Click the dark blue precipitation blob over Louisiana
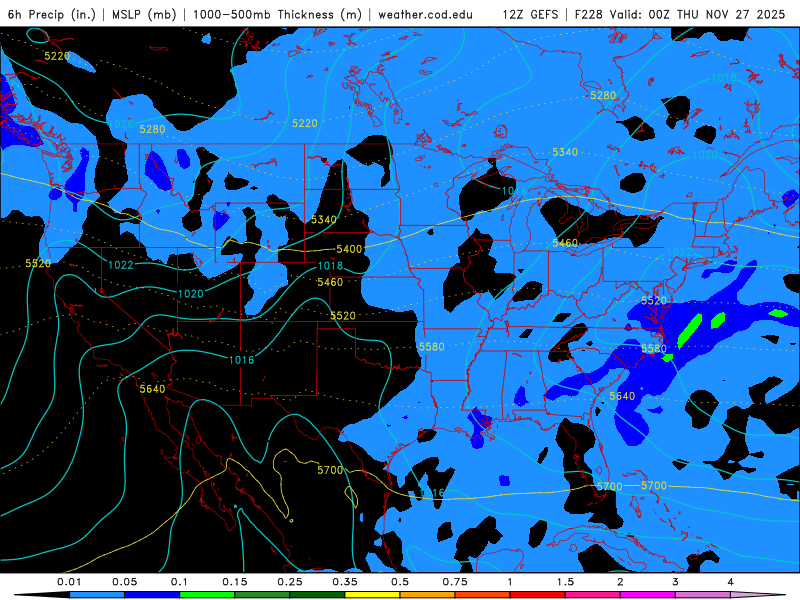The height and width of the screenshot is (600, 800). [x=479, y=428]
